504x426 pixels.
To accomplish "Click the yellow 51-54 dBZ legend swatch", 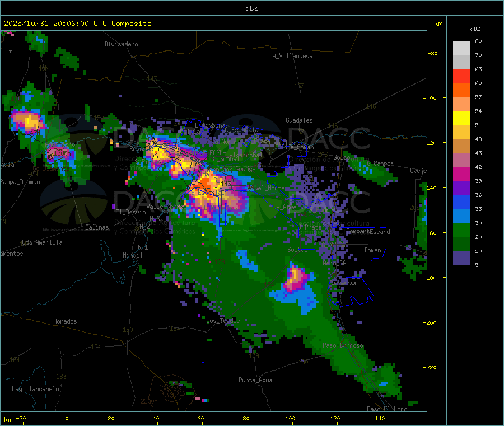I will 461,118.
